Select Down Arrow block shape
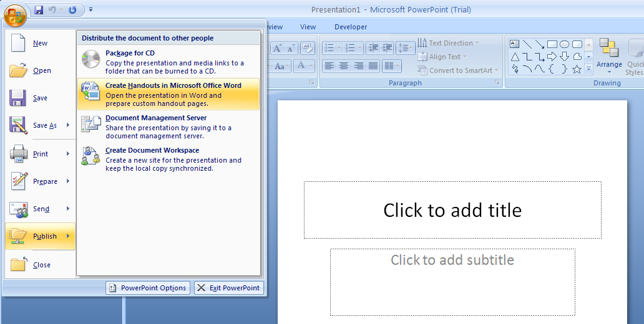Image resolution: width=644 pixels, height=324 pixels. pyautogui.click(x=564, y=57)
